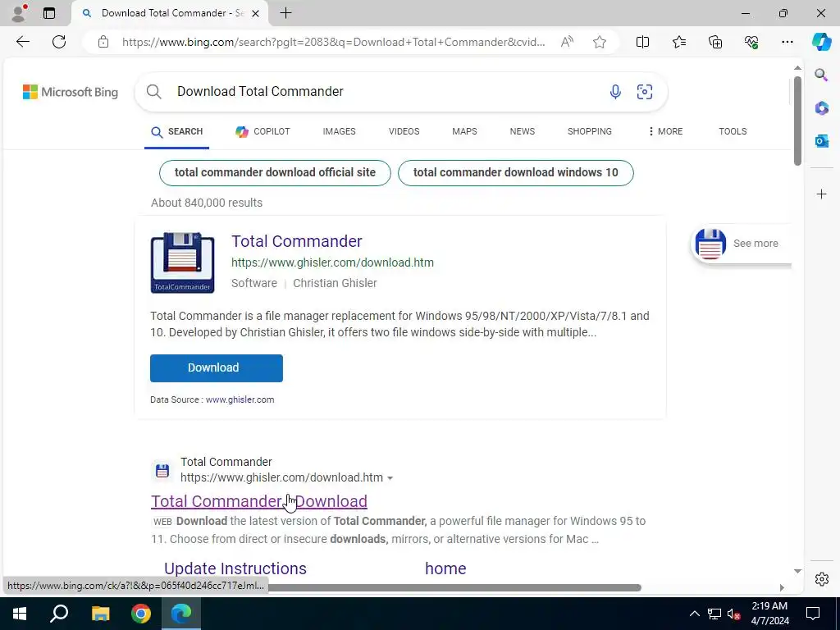Switch to the Shopping tab
The image size is (840, 630).
coord(589,131)
